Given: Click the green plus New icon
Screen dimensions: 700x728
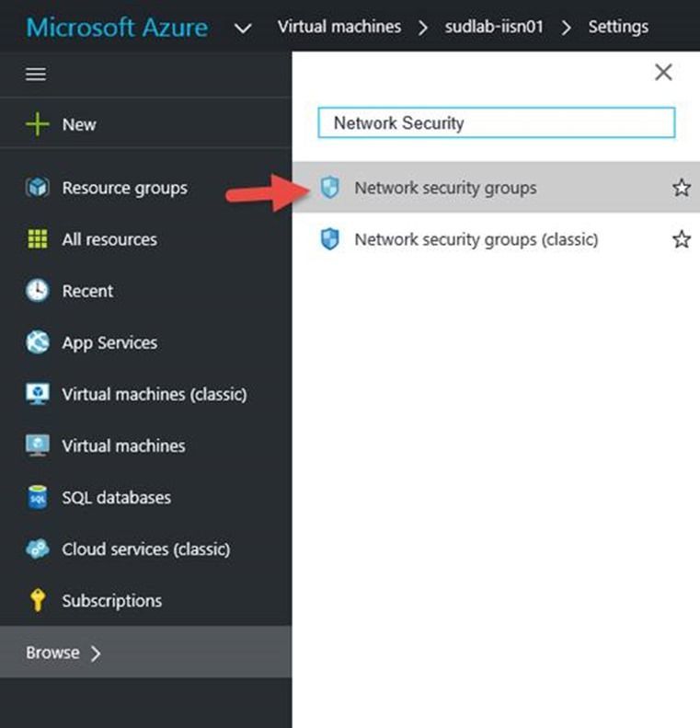Looking at the screenshot, I should point(37,124).
